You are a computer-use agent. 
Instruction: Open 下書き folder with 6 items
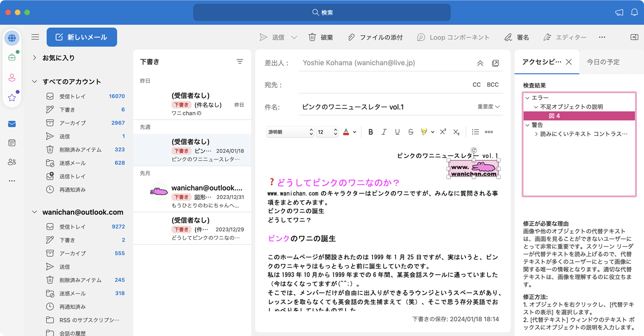click(85, 109)
